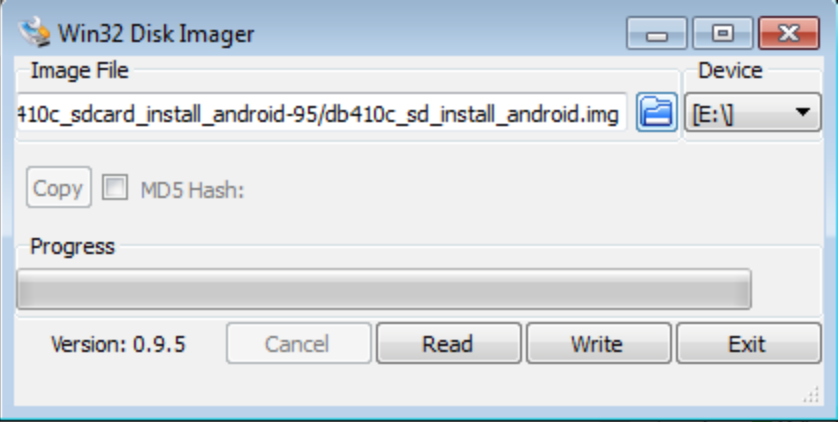Screen dimensions: 838x422
Task: Click the Copy button beside MD5 Hash
Action: click(x=59, y=187)
